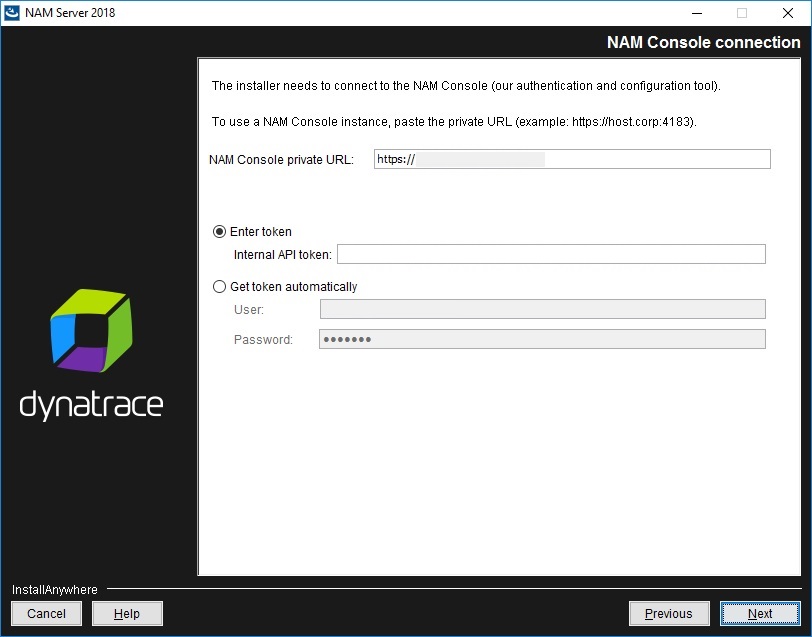Screen dimensions: 812x637
Task: Minimize the installer window
Action: [697, 13]
